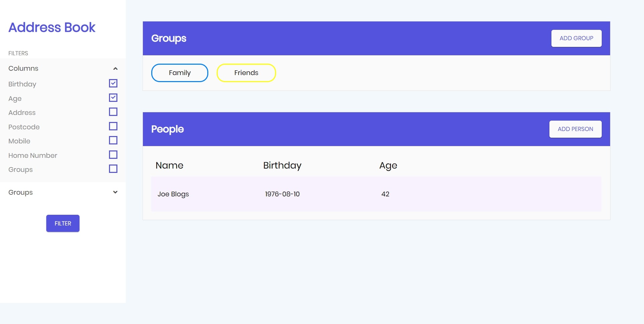This screenshot has width=644, height=324.
Task: Click the Address Book title
Action: (52, 27)
